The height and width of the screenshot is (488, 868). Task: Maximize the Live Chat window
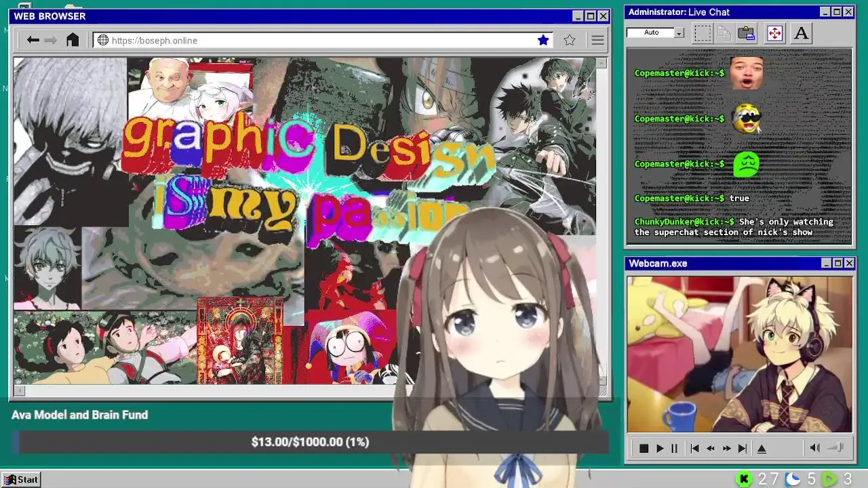tap(836, 12)
